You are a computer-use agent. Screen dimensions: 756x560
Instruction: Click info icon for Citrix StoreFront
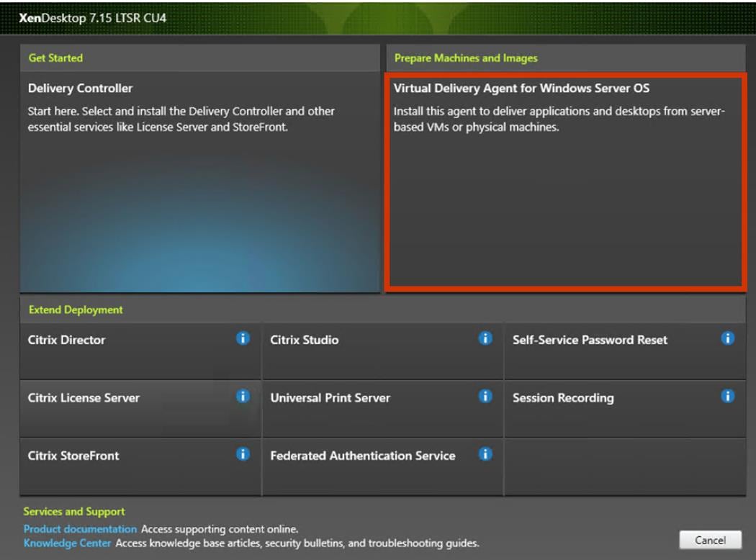pos(243,454)
